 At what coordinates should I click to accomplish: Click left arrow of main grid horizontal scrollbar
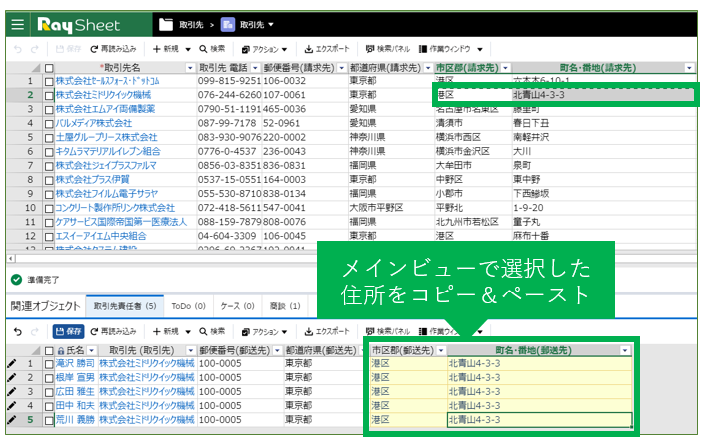point(11,259)
